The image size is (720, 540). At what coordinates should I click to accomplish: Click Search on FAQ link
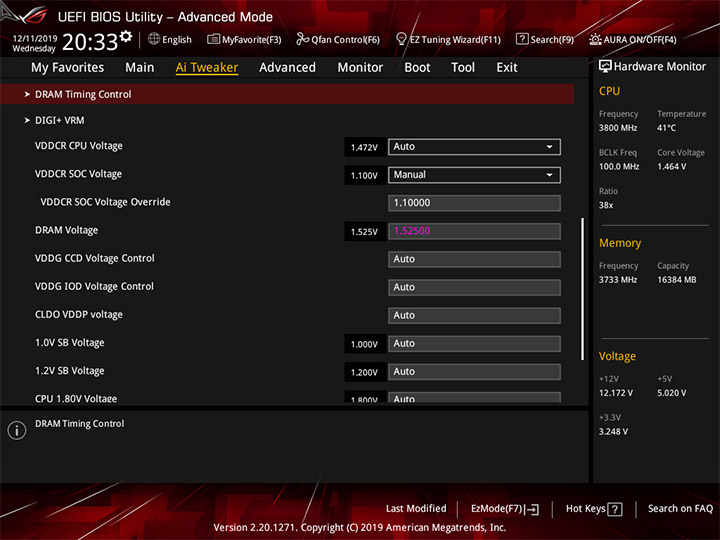(680, 509)
